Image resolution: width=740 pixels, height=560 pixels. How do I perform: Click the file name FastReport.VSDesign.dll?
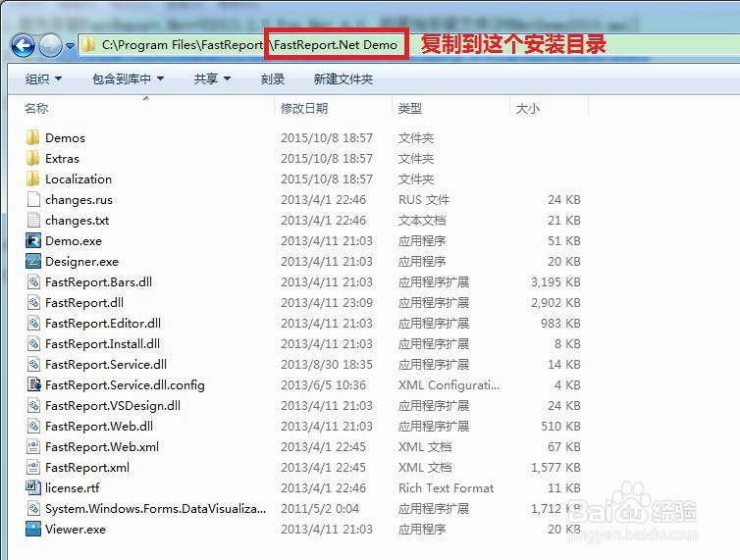click(113, 406)
